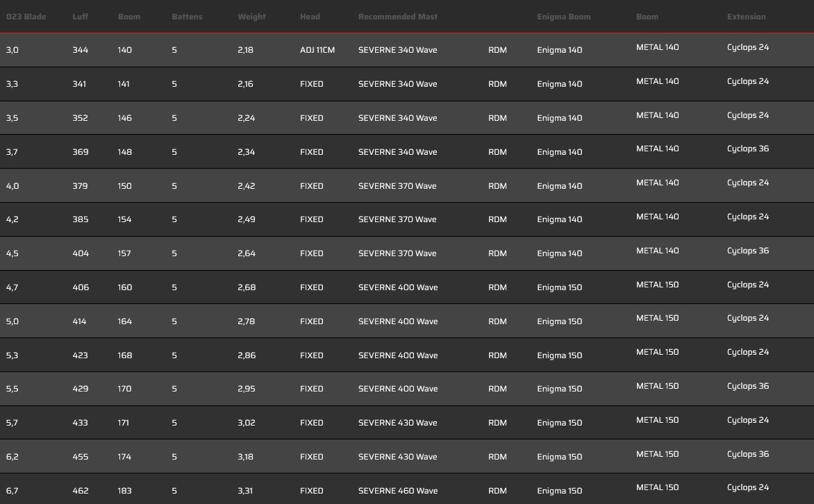The height and width of the screenshot is (504, 814).
Task: Select the ADJ 11CM head cell
Action: pyautogui.click(x=317, y=50)
